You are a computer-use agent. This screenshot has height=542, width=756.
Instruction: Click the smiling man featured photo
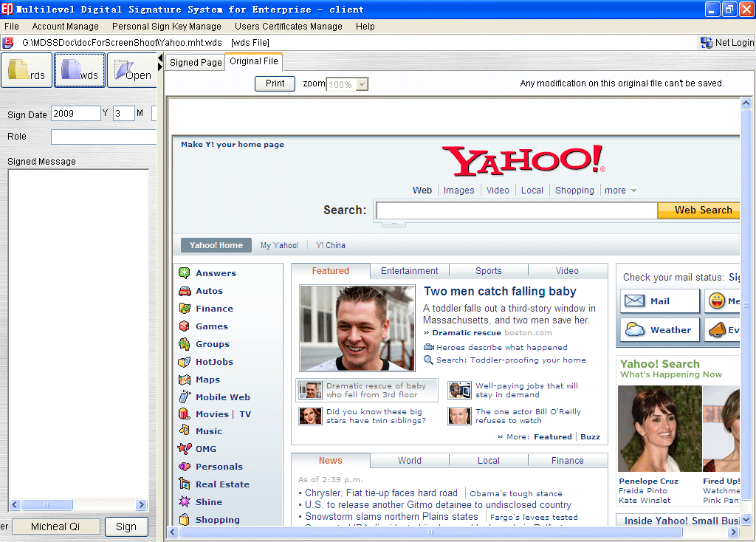pos(357,328)
